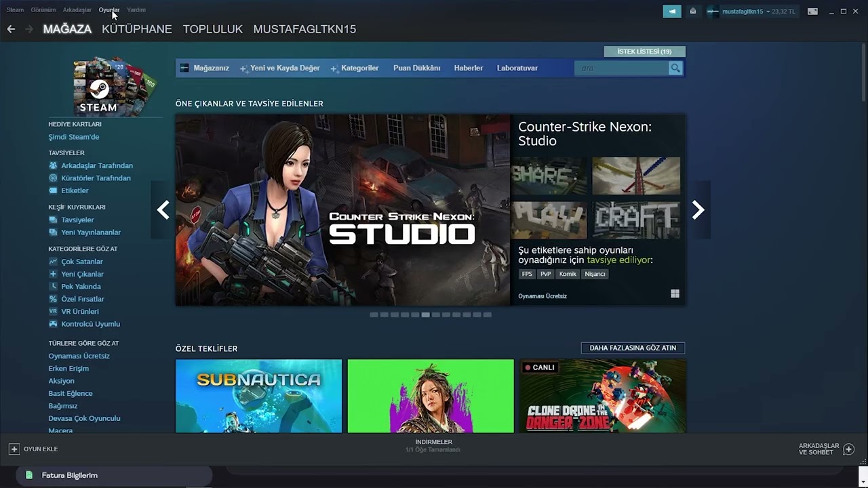Open the inbox envelope icon
This screenshot has height=488, width=868.
[692, 11]
